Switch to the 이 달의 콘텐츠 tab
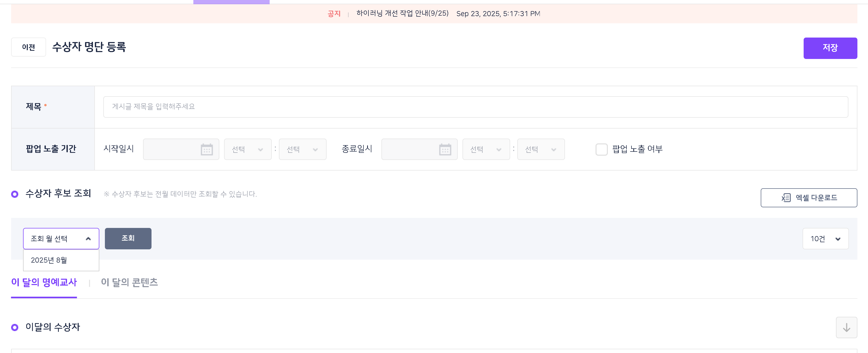Screen dimensions: 868x353 tap(129, 282)
